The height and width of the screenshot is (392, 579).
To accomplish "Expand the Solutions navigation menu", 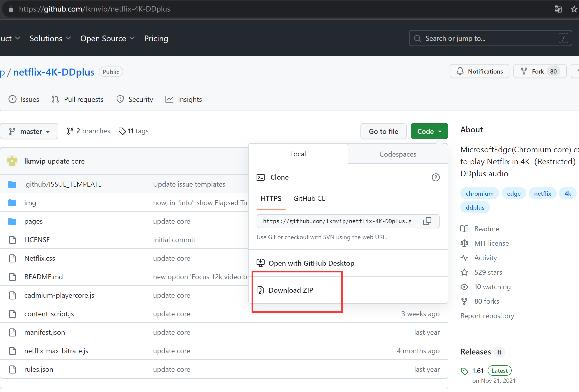I will (x=50, y=38).
